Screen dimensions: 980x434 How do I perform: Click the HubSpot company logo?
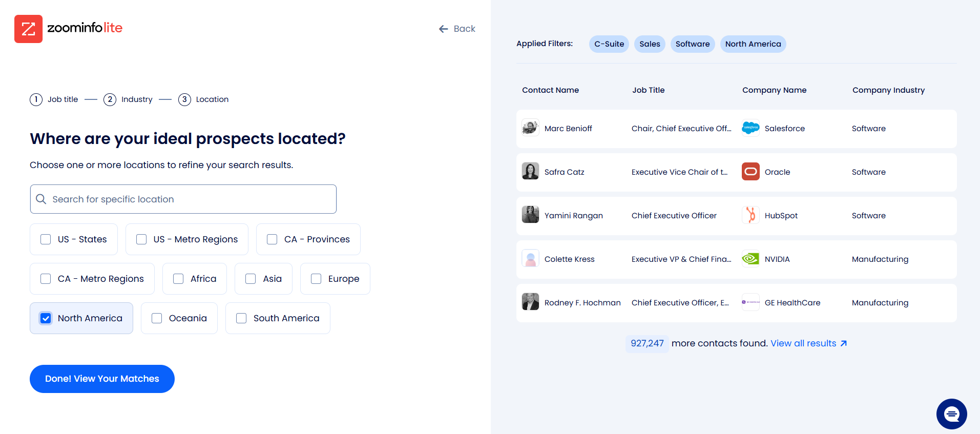pos(750,215)
